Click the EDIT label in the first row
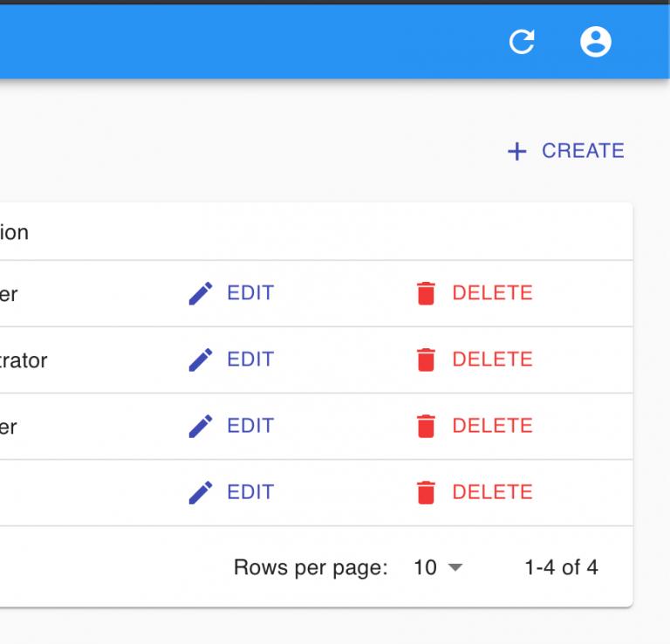This screenshot has width=670, height=644. (x=250, y=293)
